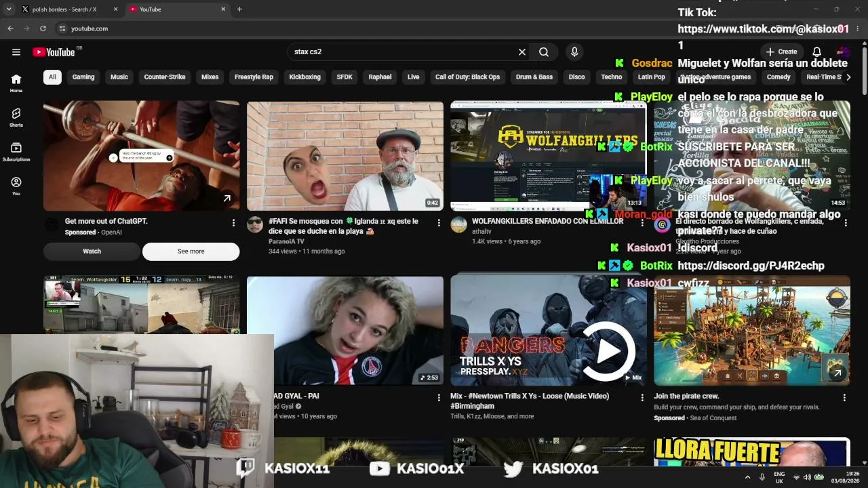Image resolution: width=868 pixels, height=488 pixels.
Task: Click the Create button
Action: 781,52
